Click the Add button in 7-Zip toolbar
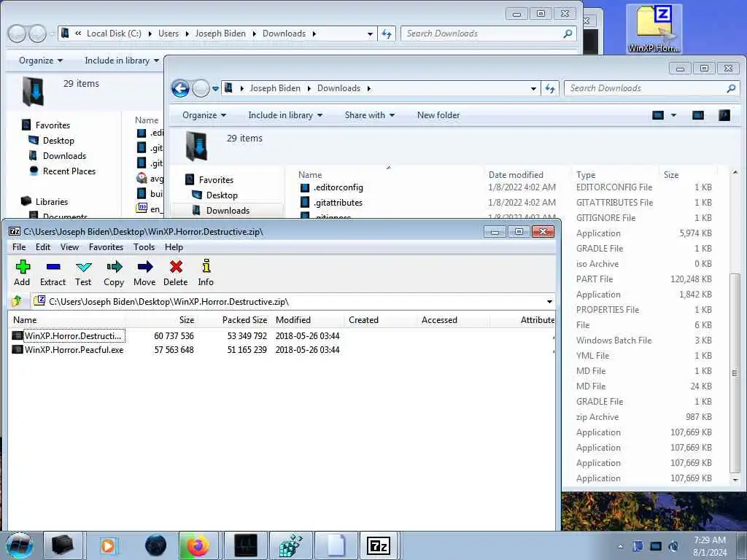The width and height of the screenshot is (747, 560). point(22,273)
